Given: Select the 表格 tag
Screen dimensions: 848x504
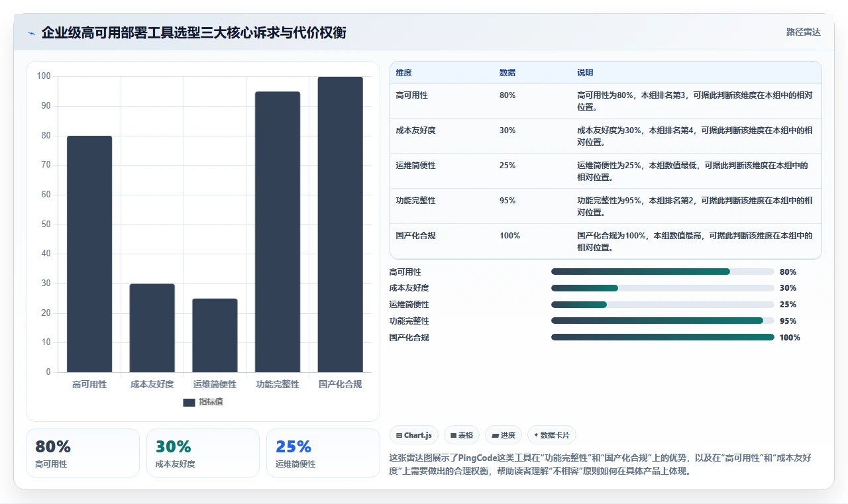Looking at the screenshot, I should pos(462,435).
